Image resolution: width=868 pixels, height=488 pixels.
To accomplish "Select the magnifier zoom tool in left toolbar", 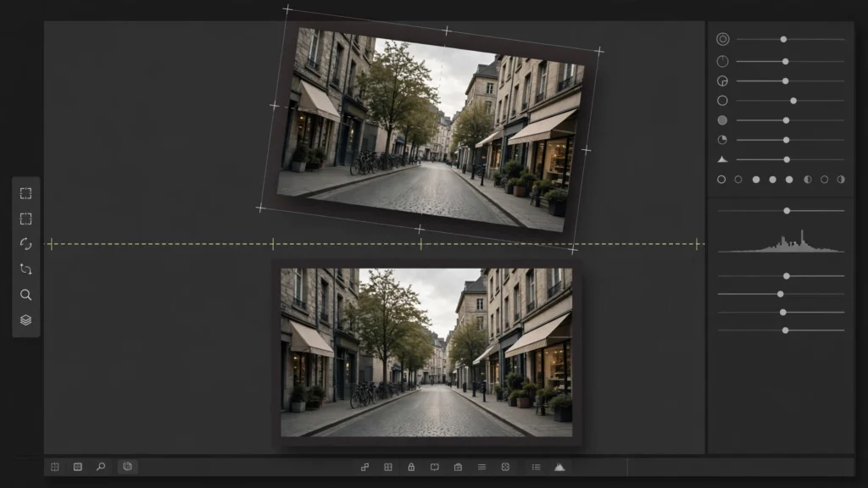I will [x=25, y=295].
